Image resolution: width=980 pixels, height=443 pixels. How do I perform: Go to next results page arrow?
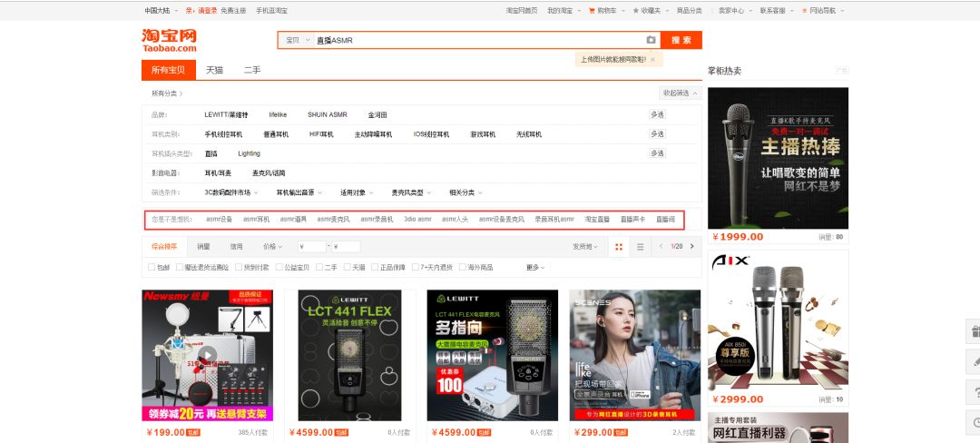pyautogui.click(x=691, y=246)
